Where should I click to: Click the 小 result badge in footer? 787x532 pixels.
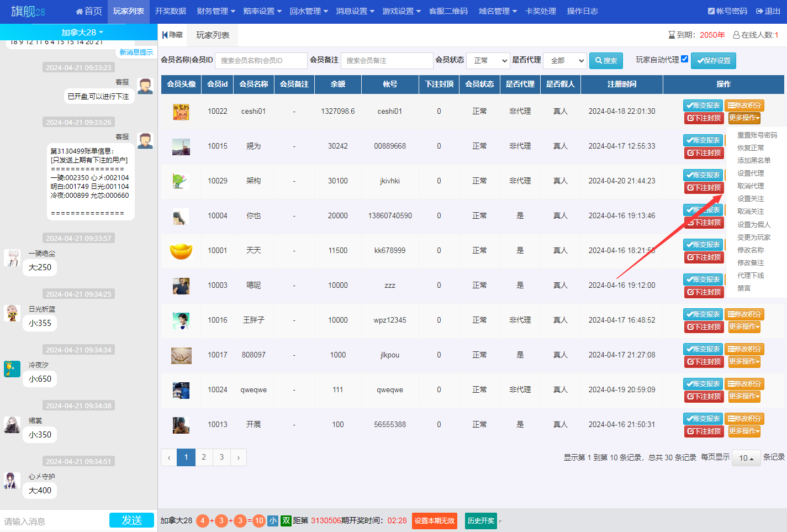[273, 520]
